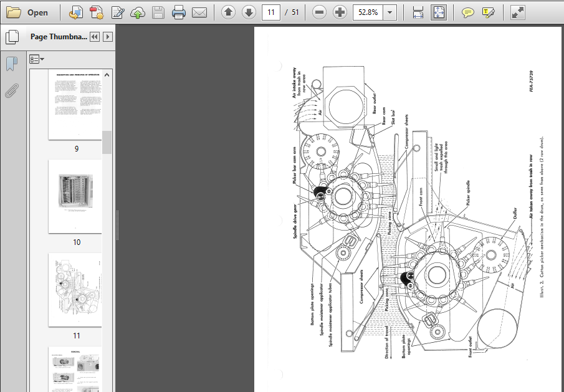Viewport: 564px width, 392px height.
Task: Click the thumbnail panel scroll up arrow
Action: pos(107,75)
